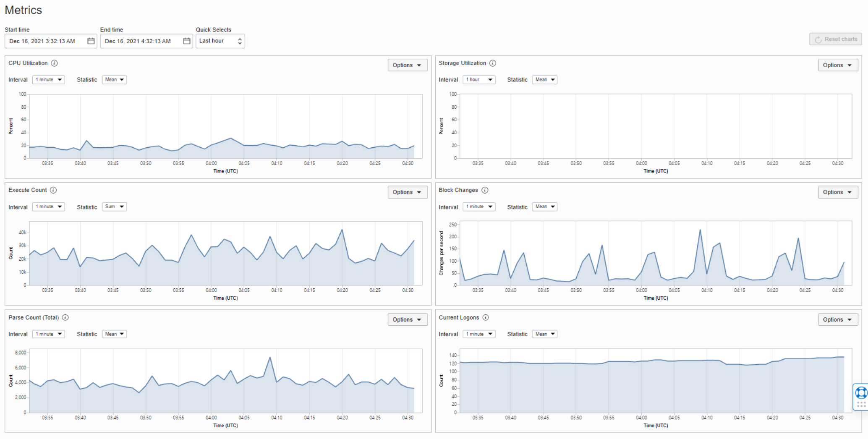The width and height of the screenshot is (868, 439).
Task: Click the Start time input field
Action: point(51,41)
